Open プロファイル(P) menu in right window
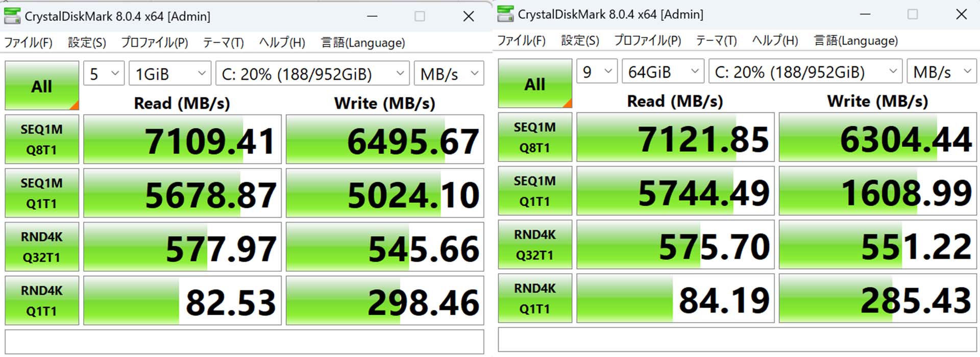980x357 pixels. tap(648, 40)
